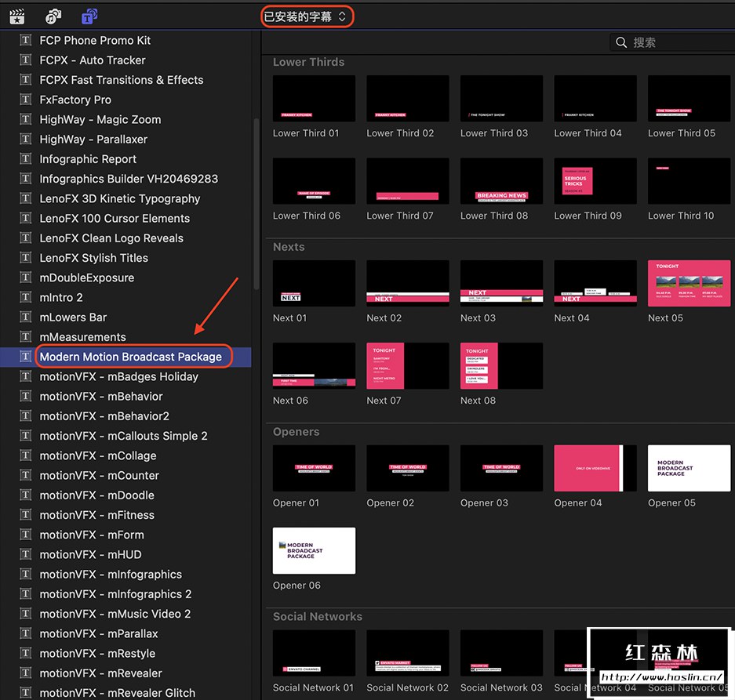This screenshot has height=700, width=735.
Task: Select motionVFX - mFitness category
Action: (126, 515)
